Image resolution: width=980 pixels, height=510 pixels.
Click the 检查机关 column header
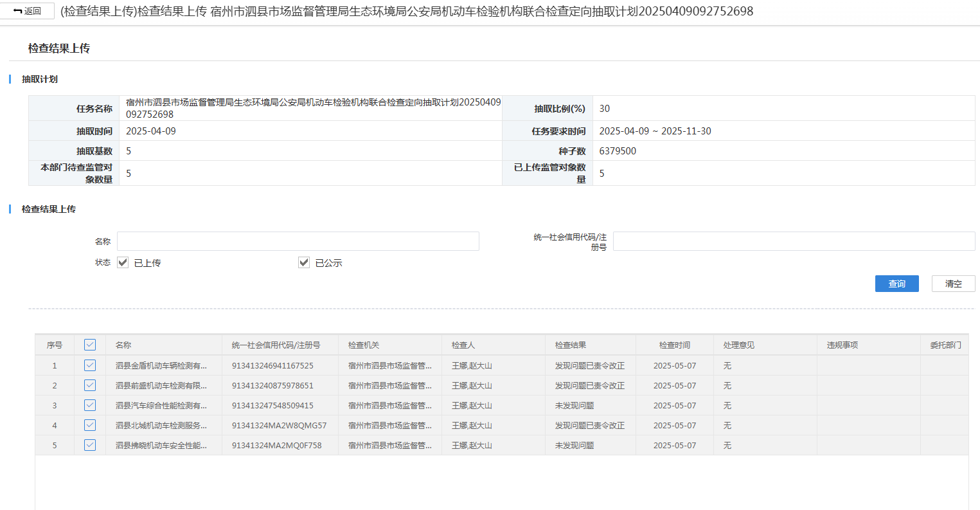390,345
